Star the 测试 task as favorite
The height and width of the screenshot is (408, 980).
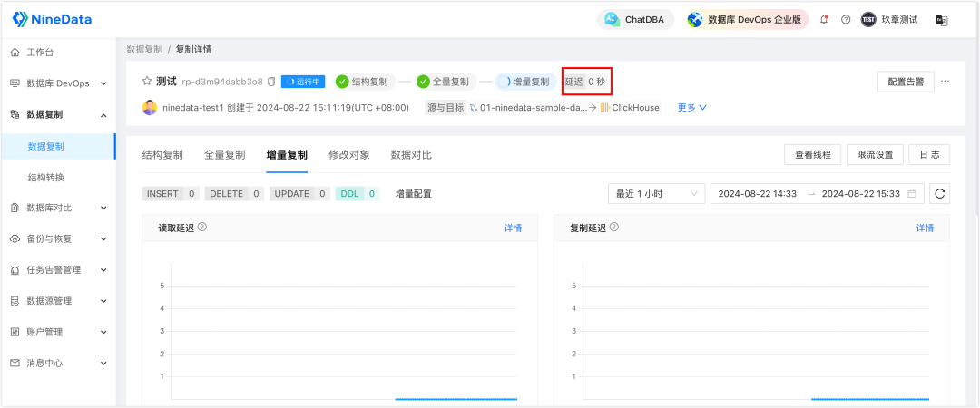pos(148,82)
